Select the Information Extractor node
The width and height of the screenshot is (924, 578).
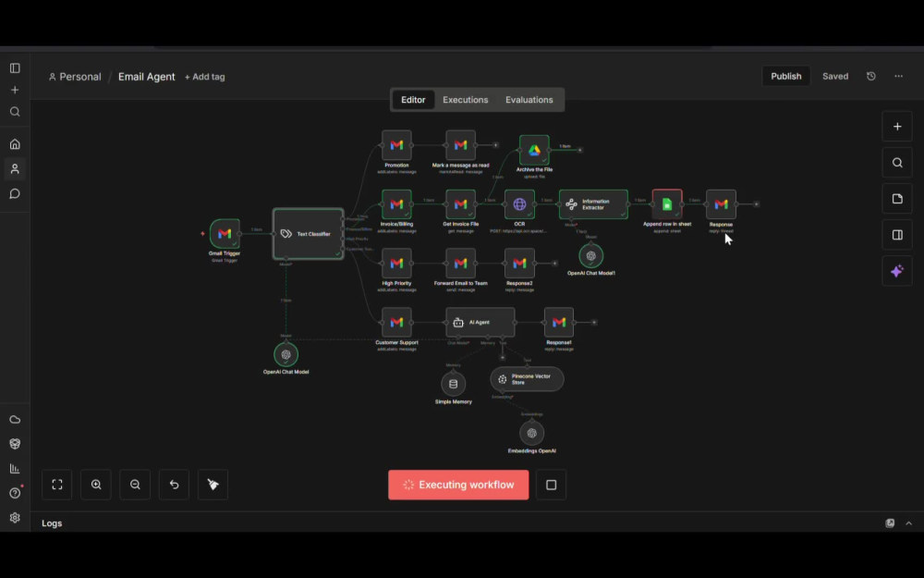click(x=593, y=204)
